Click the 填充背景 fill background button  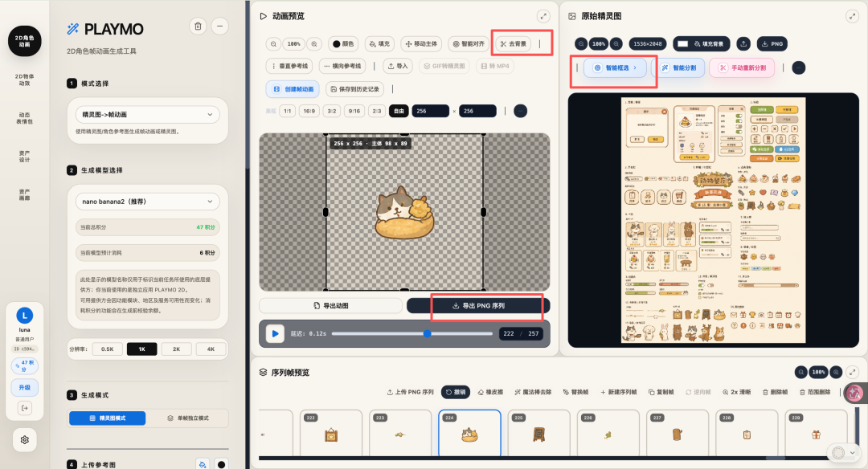point(702,43)
